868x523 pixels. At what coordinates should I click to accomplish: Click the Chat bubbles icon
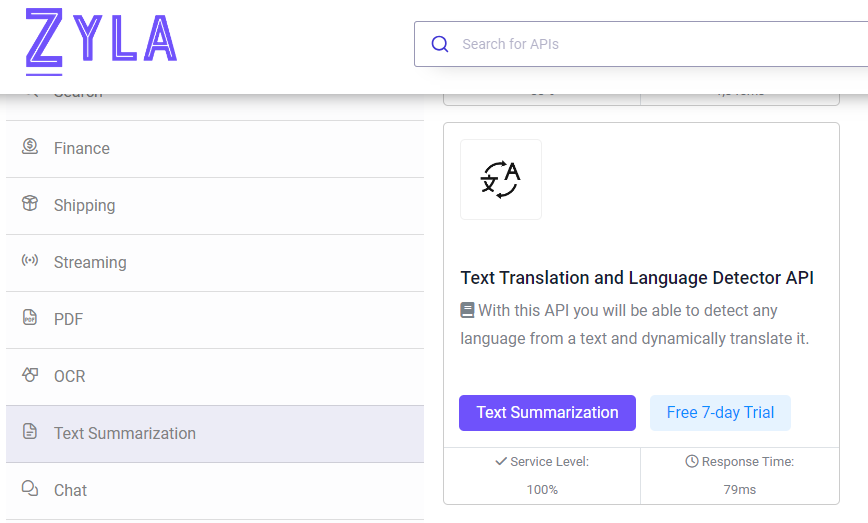tap(30, 489)
